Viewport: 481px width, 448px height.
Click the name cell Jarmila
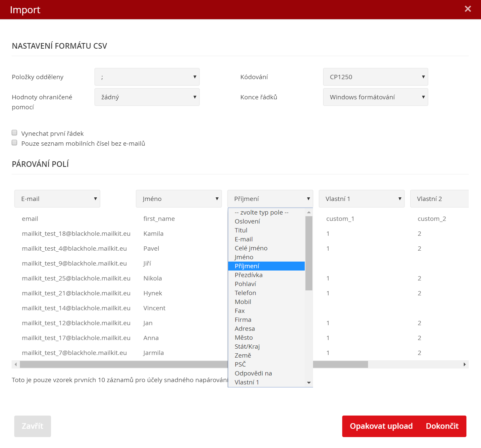point(153,353)
